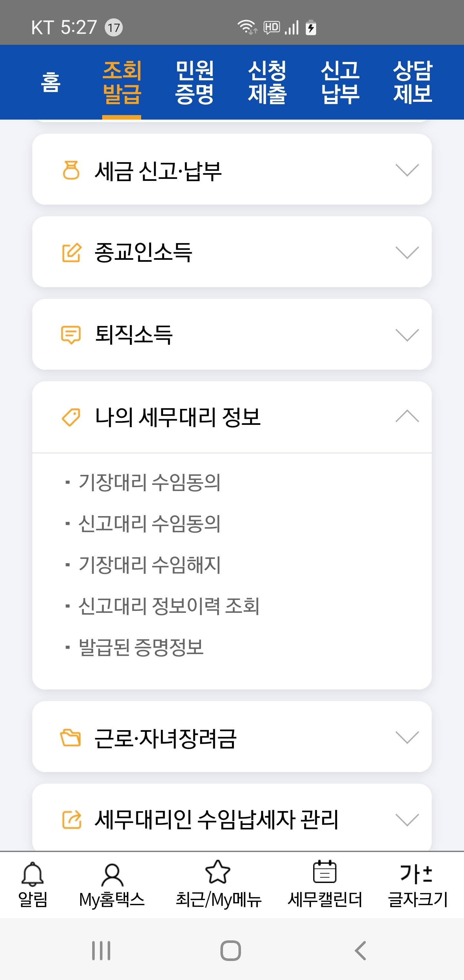Open 최근/My메뉴 star icon
The image size is (464, 980).
[x=218, y=873]
